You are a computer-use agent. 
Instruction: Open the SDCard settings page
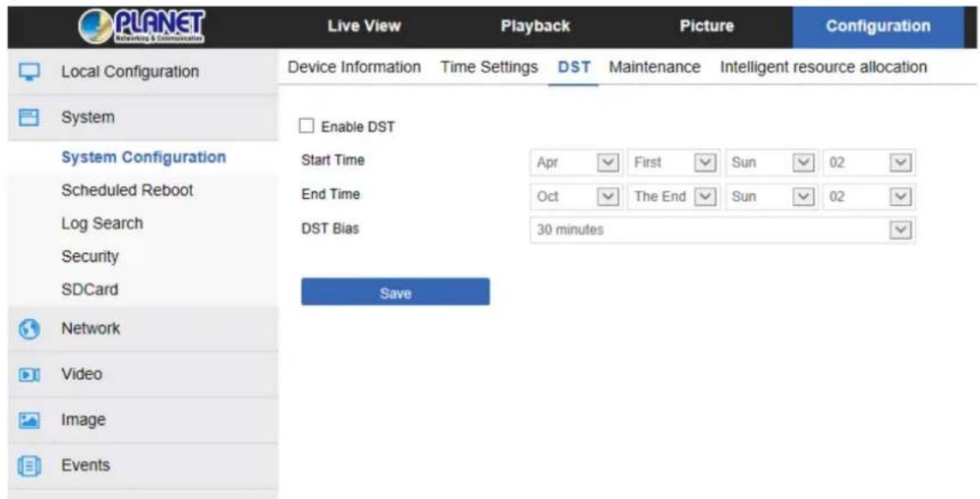(x=89, y=290)
